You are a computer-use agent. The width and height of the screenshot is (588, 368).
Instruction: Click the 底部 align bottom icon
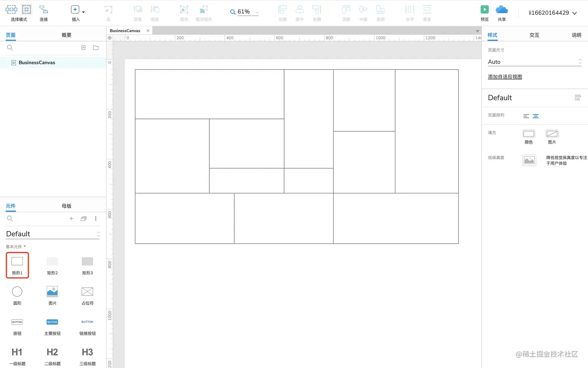click(x=380, y=9)
